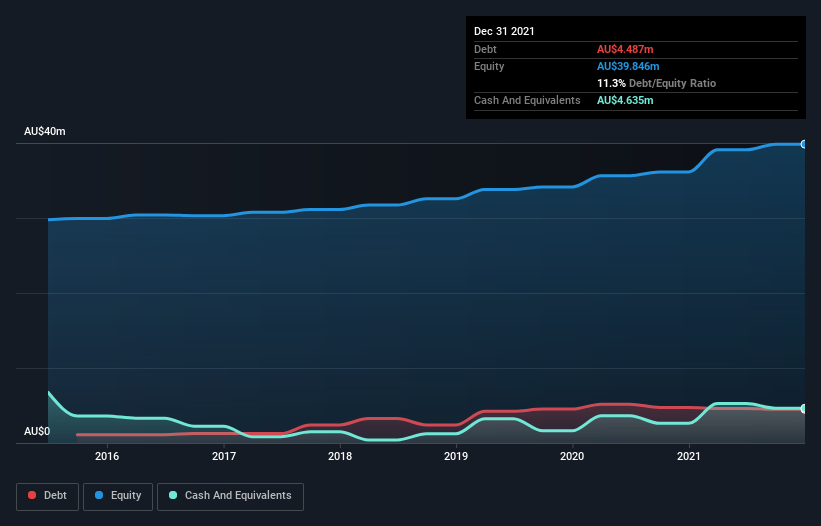Click the AU$0 y-axis label
The image size is (821, 526).
pos(37,431)
